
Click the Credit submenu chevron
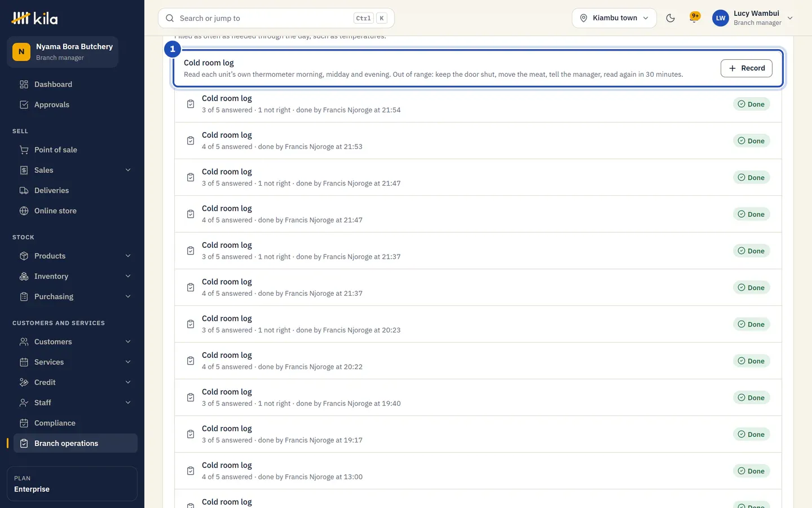(x=128, y=382)
